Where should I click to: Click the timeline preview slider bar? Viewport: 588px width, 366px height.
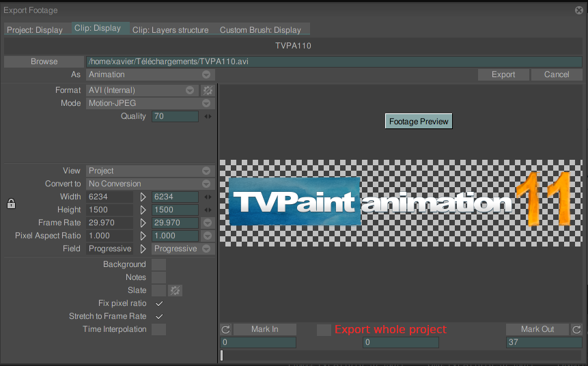pos(400,356)
